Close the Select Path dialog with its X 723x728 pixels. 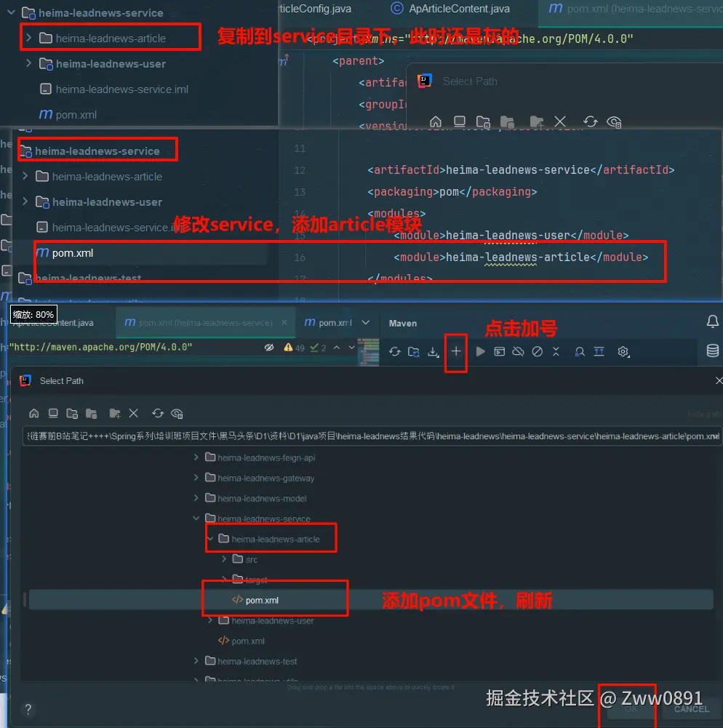[x=719, y=380]
